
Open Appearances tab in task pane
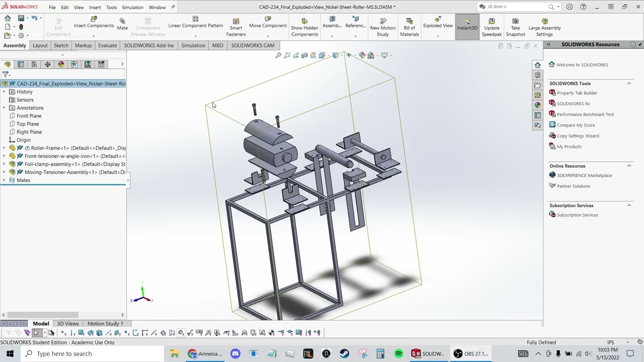(x=537, y=105)
